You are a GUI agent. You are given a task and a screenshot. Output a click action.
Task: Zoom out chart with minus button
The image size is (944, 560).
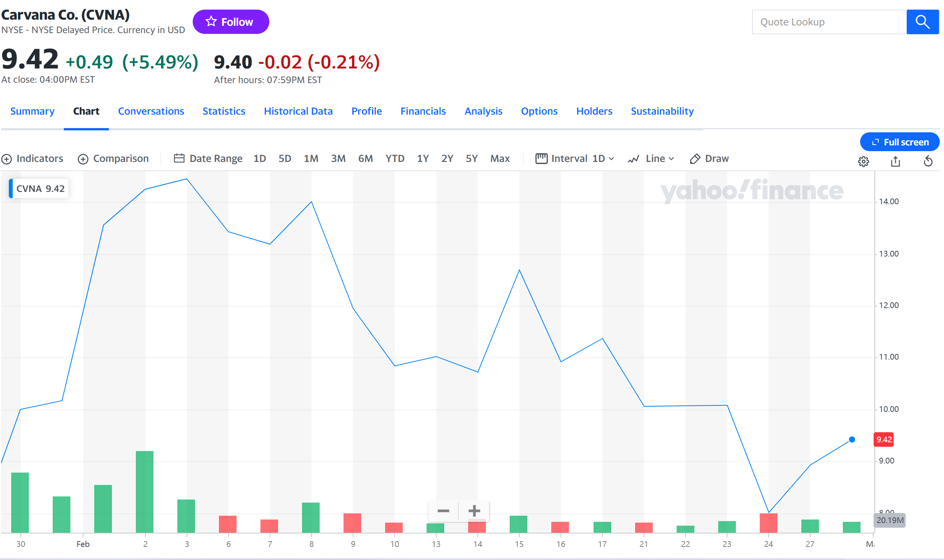(x=443, y=511)
